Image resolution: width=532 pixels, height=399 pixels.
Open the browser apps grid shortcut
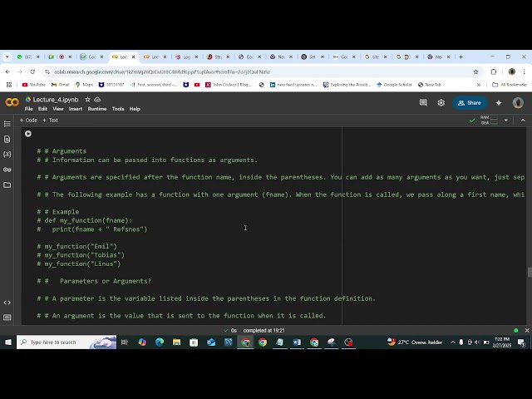tap(9, 85)
